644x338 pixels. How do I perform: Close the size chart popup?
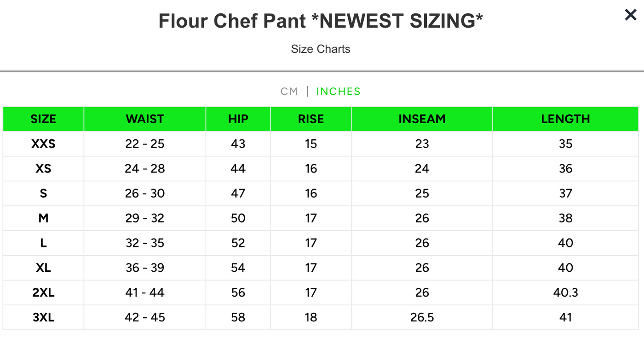pos(630,15)
